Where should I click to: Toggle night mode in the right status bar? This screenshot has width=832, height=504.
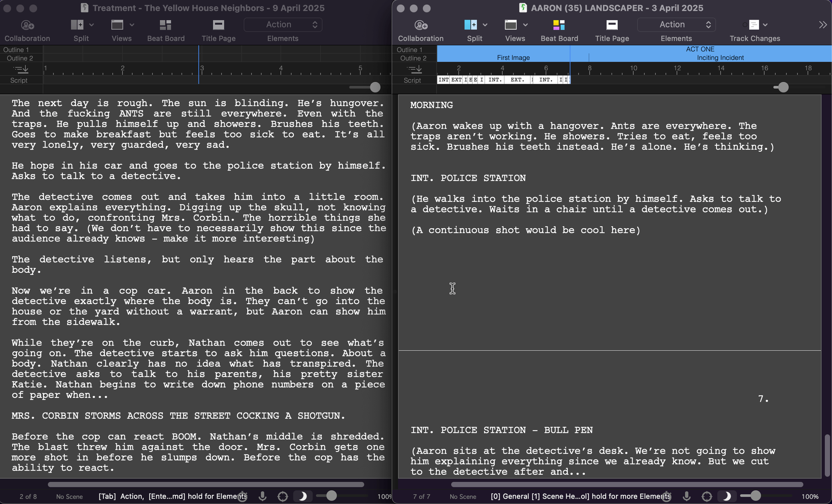[x=726, y=496]
